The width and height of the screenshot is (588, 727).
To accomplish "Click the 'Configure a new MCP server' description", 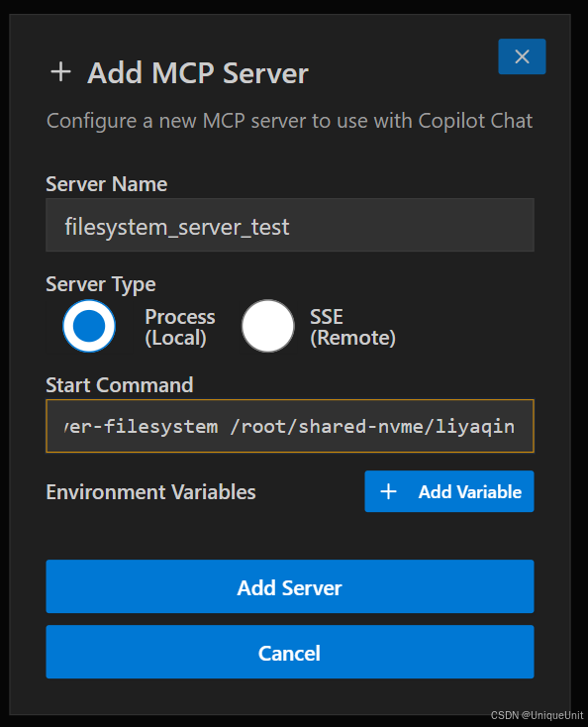I will coord(290,121).
